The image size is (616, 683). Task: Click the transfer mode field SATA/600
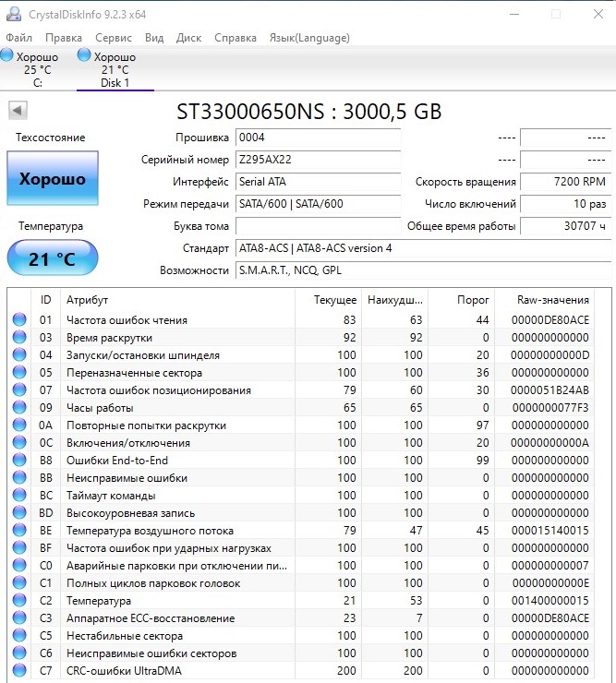319,204
